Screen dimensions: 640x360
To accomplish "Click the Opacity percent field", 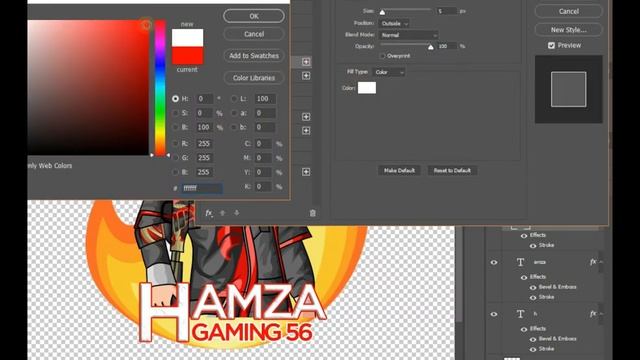I will 447,47.
